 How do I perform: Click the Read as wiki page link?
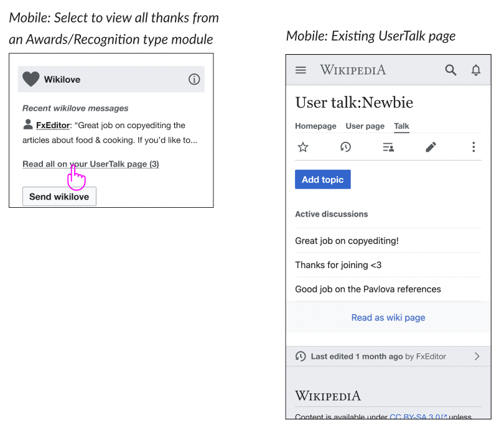388,318
